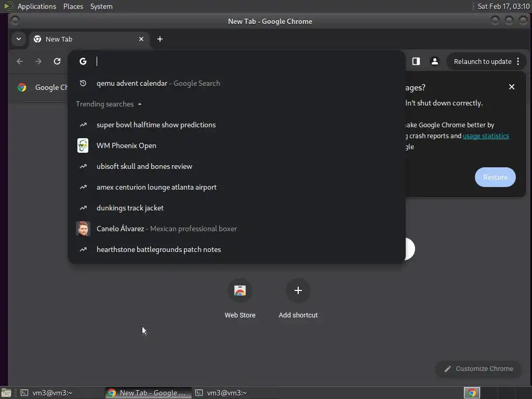
Task: Open the three-dot Chrome menu
Action: (518, 61)
